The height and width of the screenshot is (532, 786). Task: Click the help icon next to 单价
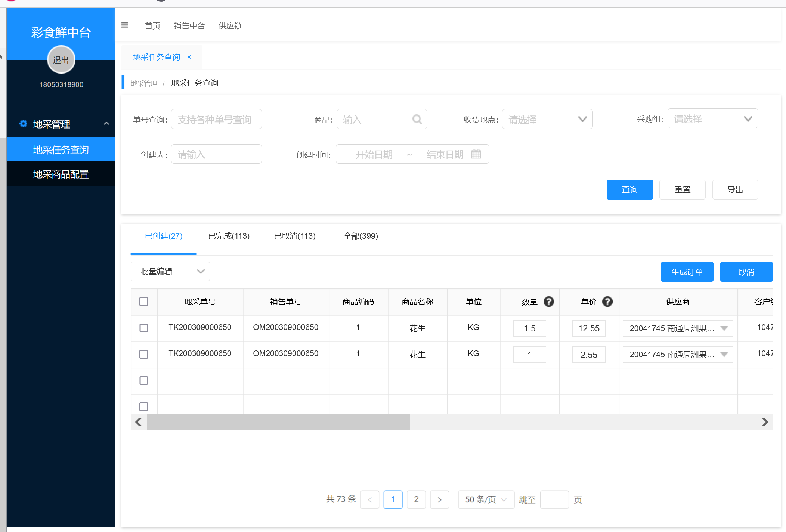click(x=607, y=301)
